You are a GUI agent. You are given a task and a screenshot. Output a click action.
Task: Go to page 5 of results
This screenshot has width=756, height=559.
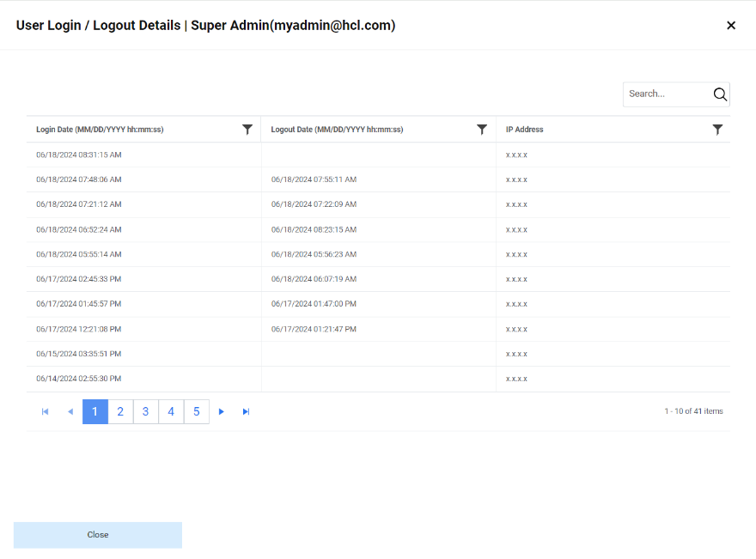(196, 412)
